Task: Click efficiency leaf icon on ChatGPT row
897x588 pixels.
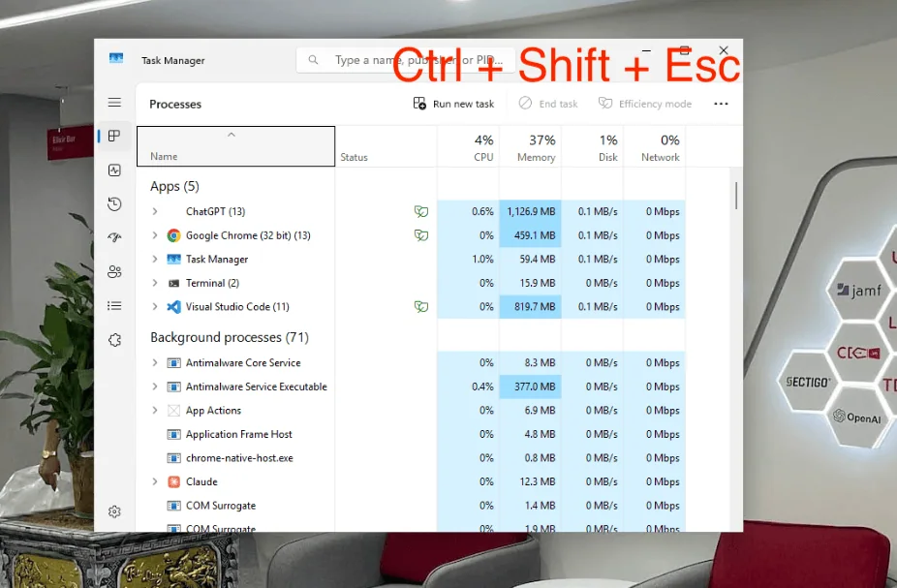Action: pyautogui.click(x=421, y=211)
